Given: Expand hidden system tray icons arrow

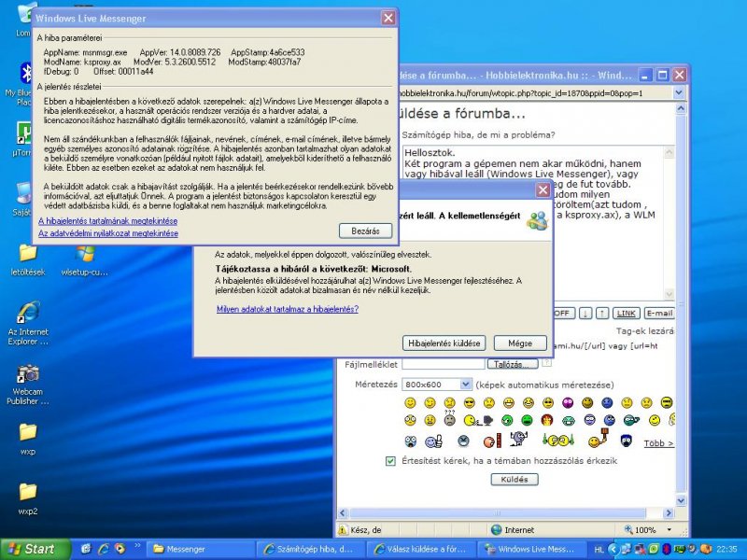Looking at the screenshot, I should [x=613, y=550].
